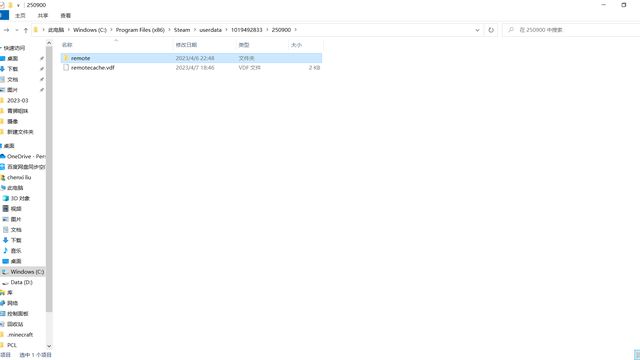This screenshot has width=640, height=360.
Task: Go forward with the navigation arrow
Action: tap(7, 30)
